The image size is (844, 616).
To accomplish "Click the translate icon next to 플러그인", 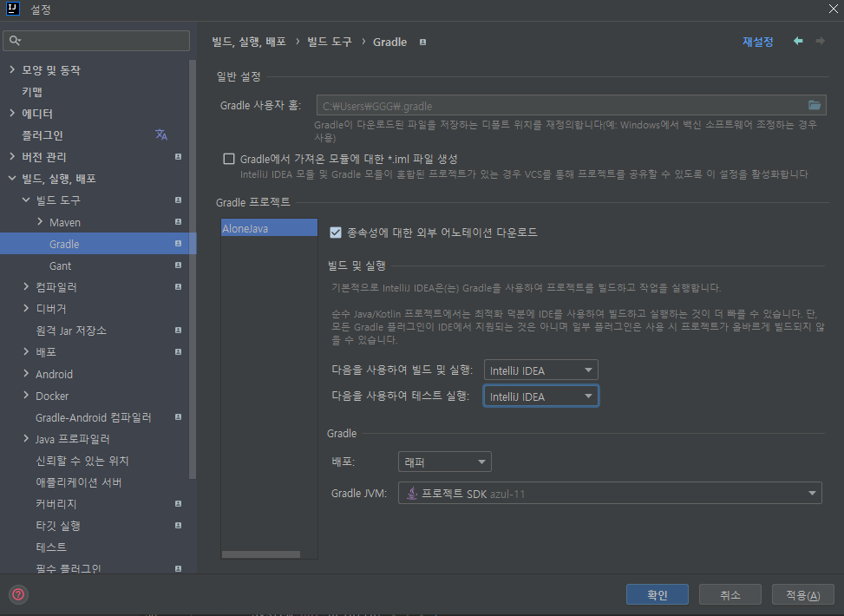I will coord(161,134).
